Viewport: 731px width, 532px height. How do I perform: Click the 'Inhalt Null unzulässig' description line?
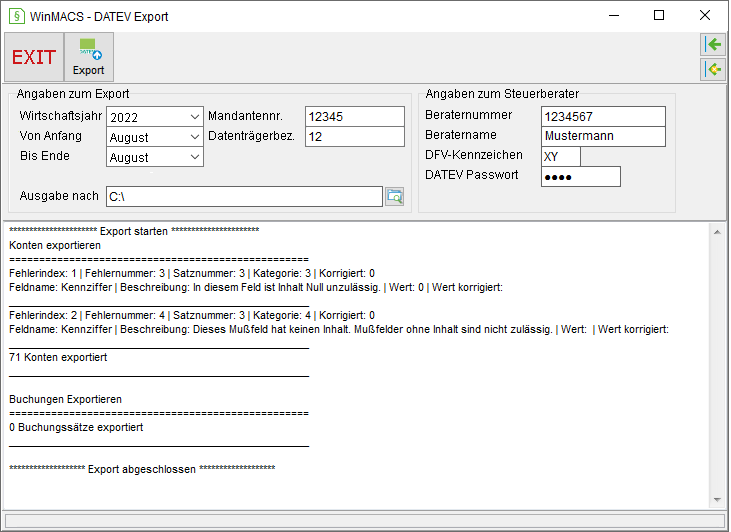(256, 287)
